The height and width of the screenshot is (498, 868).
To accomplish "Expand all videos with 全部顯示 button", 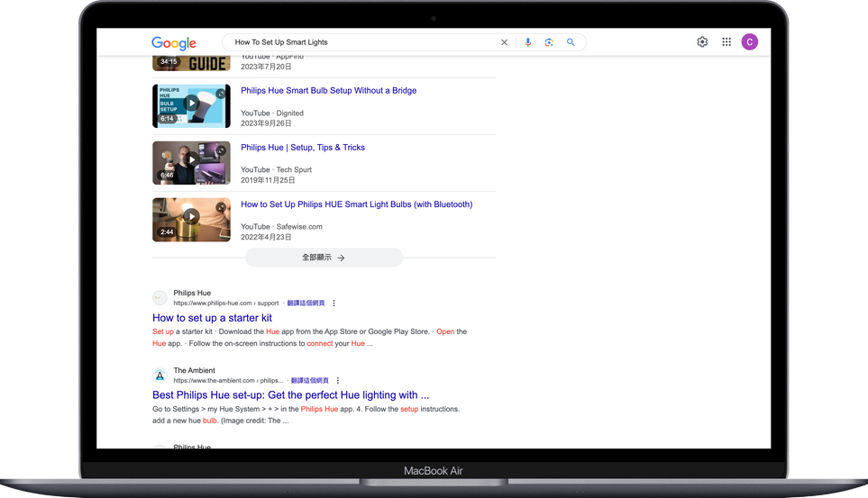I will pos(324,258).
